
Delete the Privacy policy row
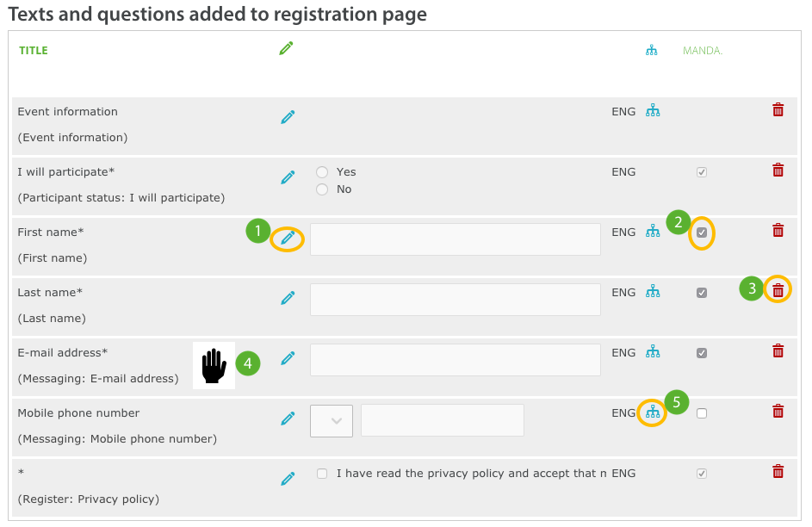click(778, 472)
